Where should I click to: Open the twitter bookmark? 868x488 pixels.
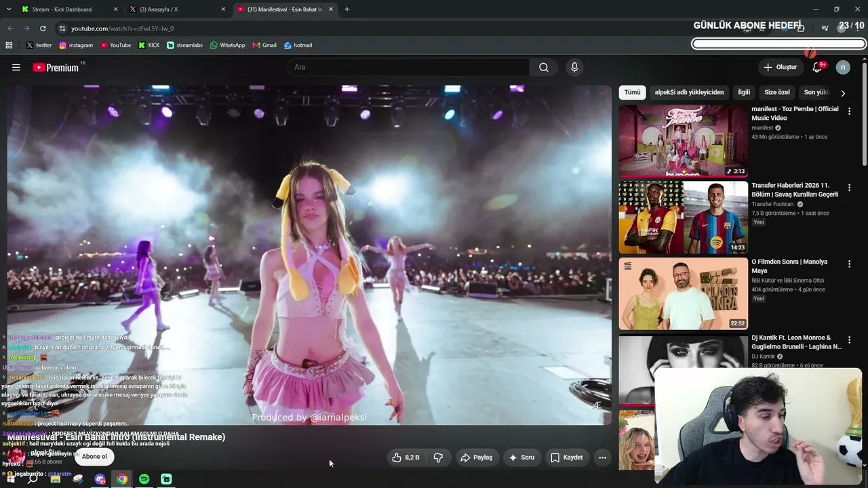click(39, 45)
